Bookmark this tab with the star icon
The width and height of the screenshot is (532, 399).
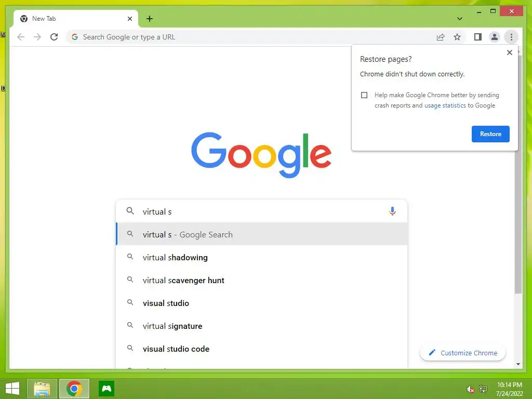(x=457, y=37)
